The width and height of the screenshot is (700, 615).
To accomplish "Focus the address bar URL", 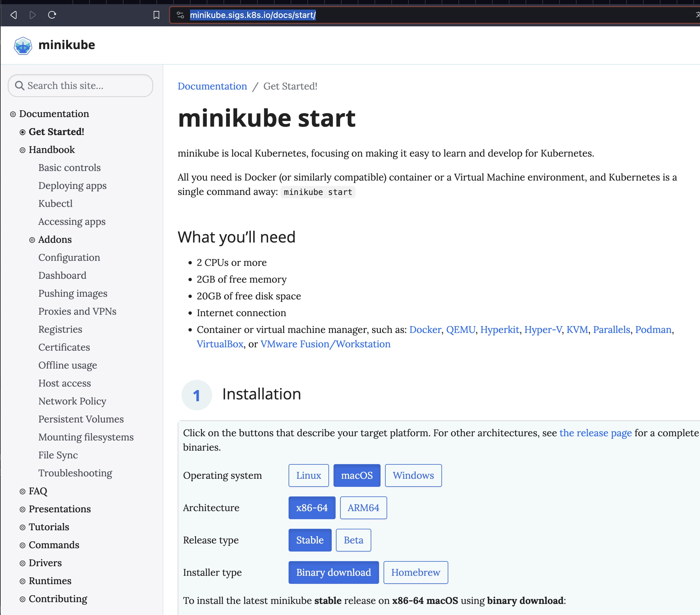I will (x=253, y=15).
